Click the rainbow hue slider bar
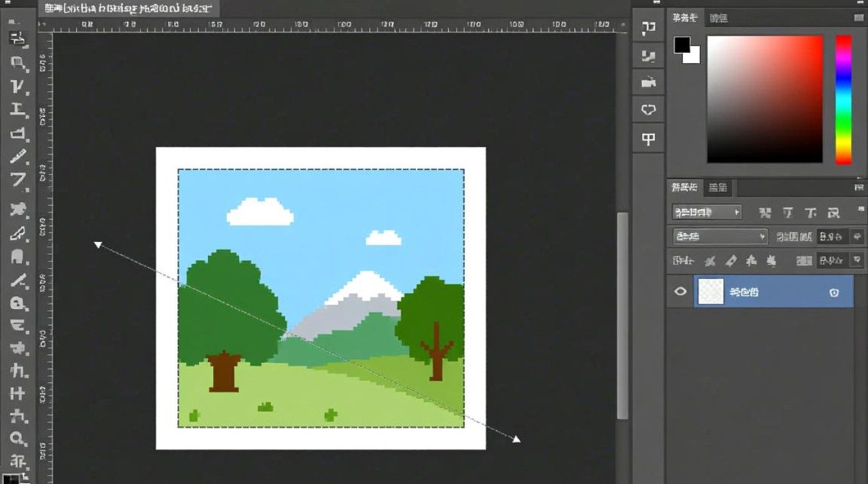 843,99
